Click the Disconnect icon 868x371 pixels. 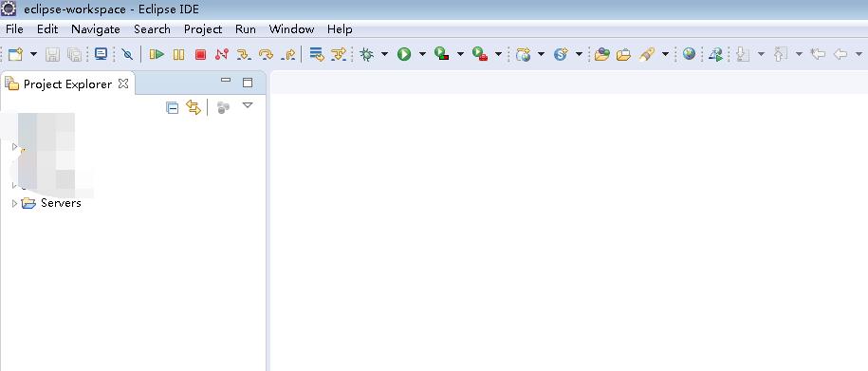coord(222,54)
